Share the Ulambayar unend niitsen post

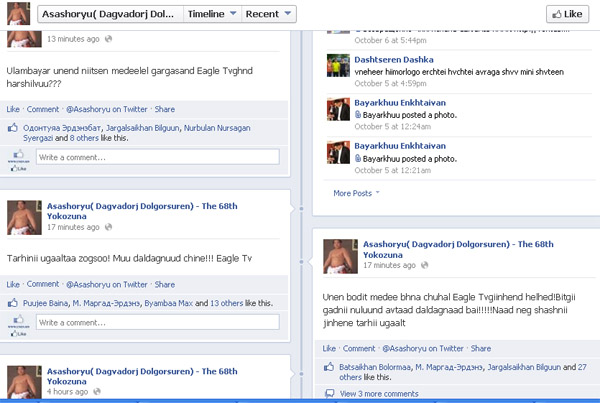[165, 109]
